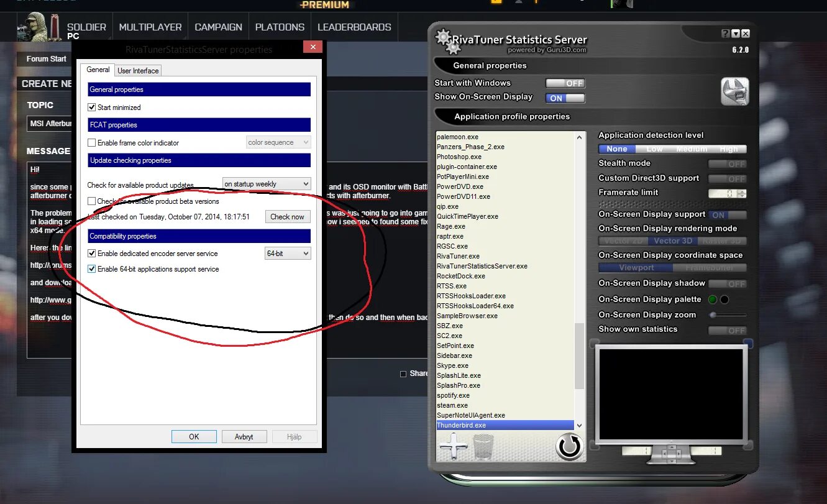Image resolution: width=827 pixels, height=504 pixels.
Task: Open the LEADERBOARDS menu in Battlelog
Action: [x=354, y=27]
